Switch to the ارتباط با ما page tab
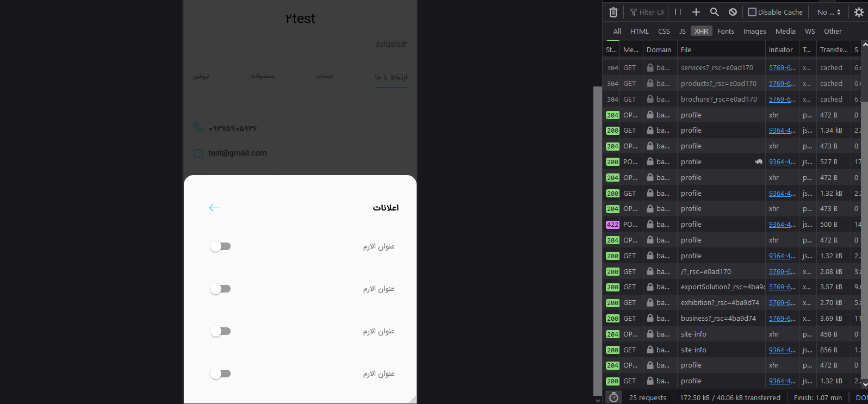 click(x=391, y=77)
